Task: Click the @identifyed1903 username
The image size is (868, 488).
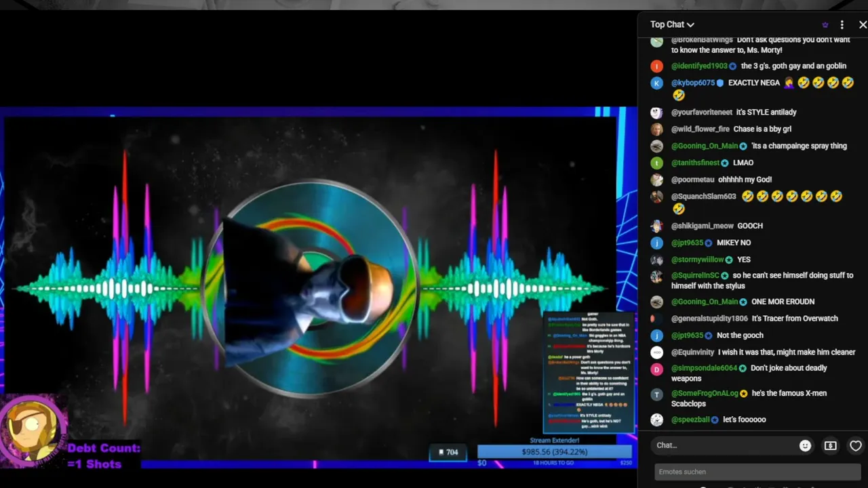Action: click(699, 66)
